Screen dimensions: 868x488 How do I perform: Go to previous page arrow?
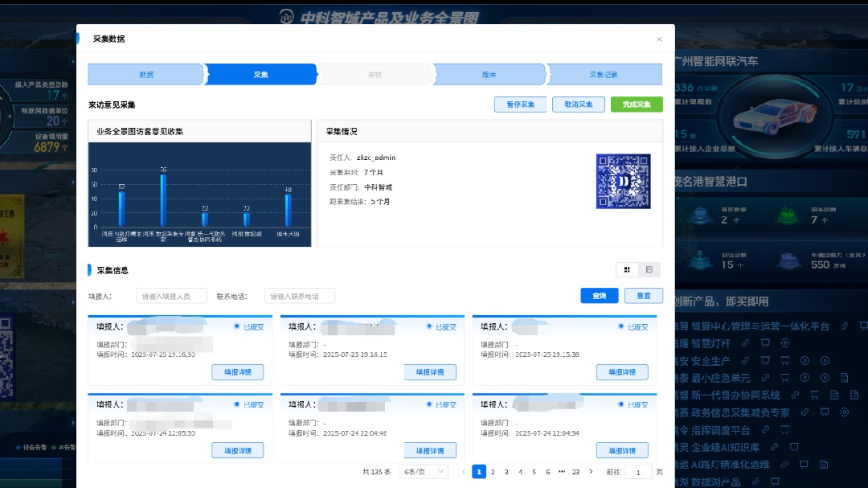[464, 472]
